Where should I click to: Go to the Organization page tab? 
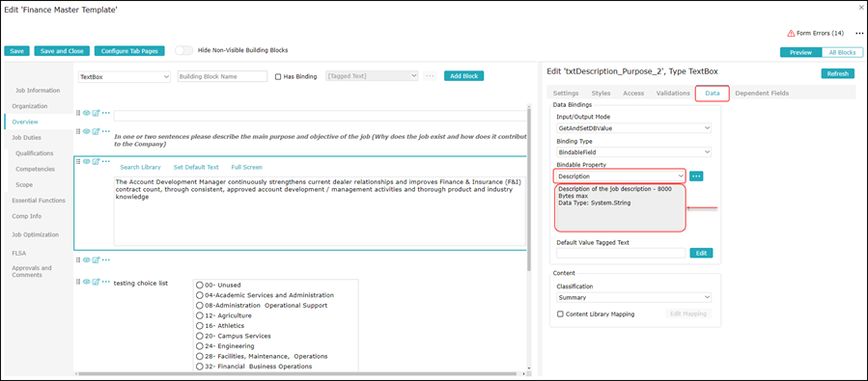[x=30, y=105]
